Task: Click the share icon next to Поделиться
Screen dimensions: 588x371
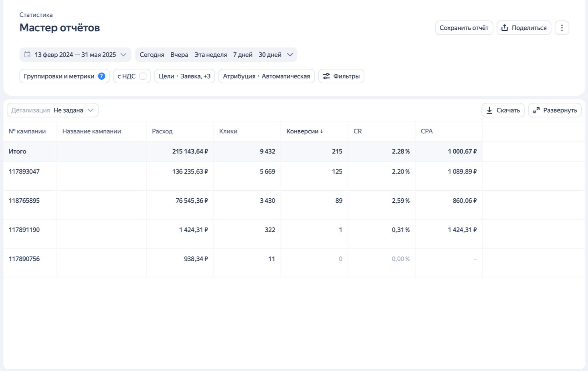Action: (505, 28)
